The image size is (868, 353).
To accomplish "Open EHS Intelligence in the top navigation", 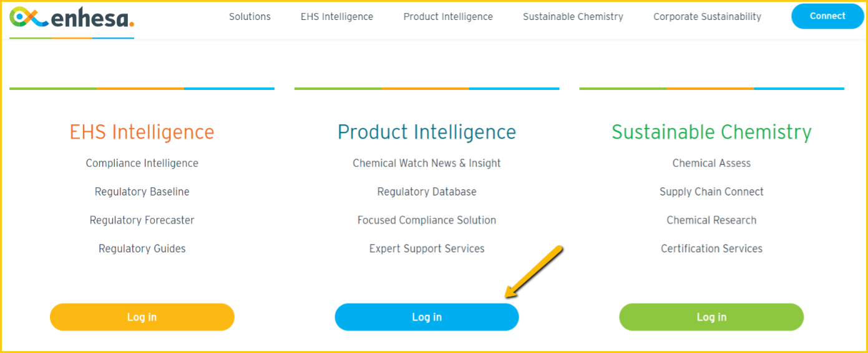I will click(337, 17).
